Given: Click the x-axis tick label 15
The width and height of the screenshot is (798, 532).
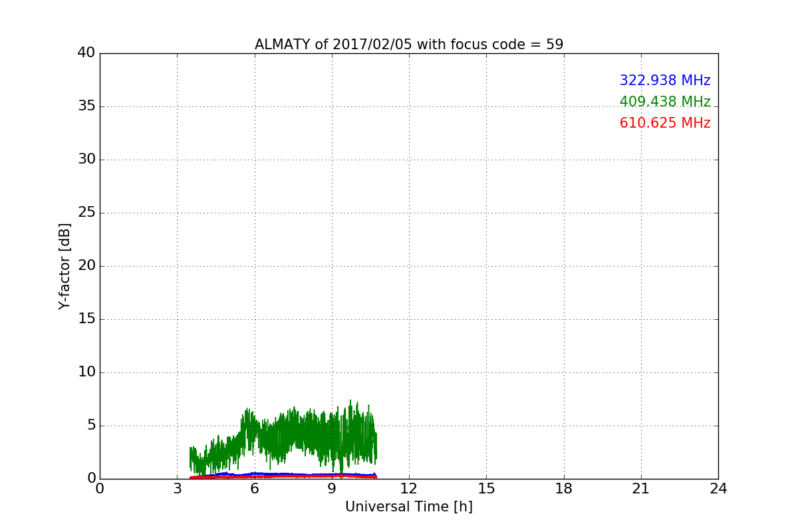Looking at the screenshot, I should click(x=486, y=489).
